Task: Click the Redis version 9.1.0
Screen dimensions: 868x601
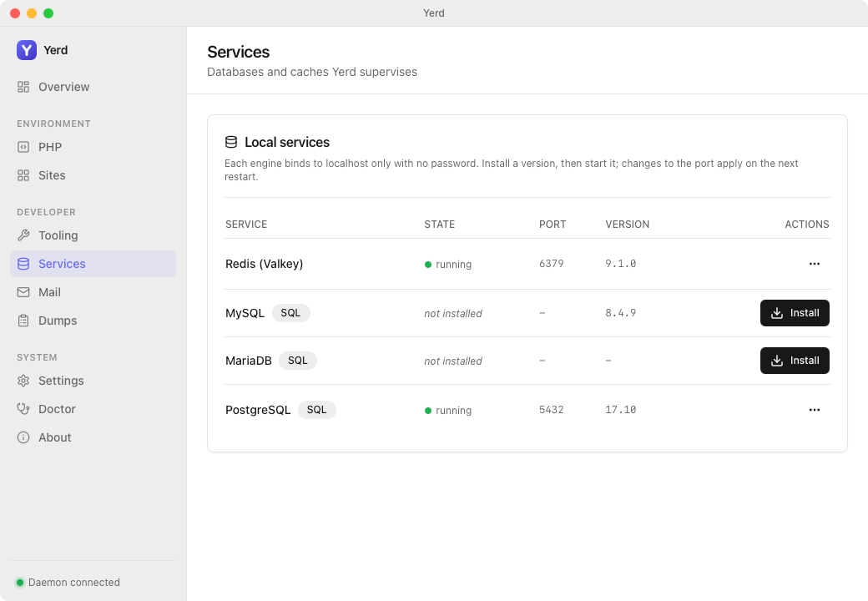Action: [621, 264]
